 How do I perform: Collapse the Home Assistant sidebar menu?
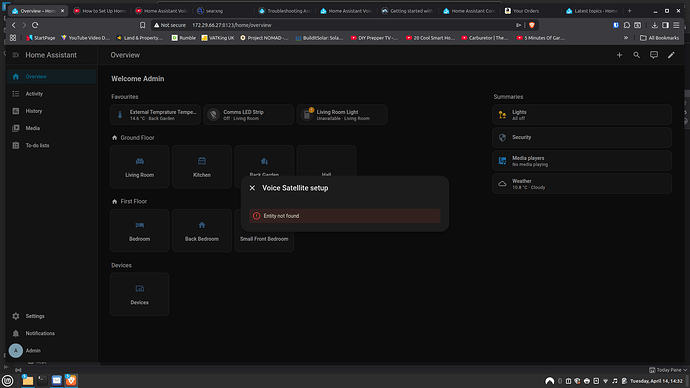click(x=16, y=55)
